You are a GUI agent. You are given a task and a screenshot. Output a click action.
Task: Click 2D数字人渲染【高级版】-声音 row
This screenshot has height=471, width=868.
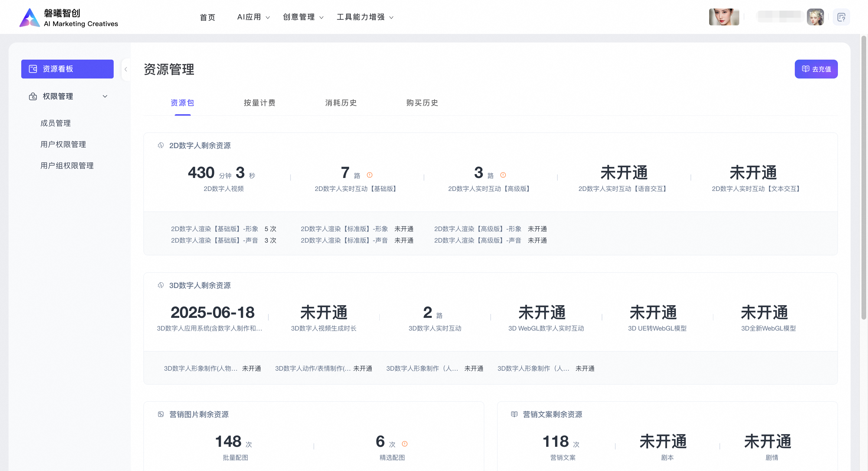(491, 240)
